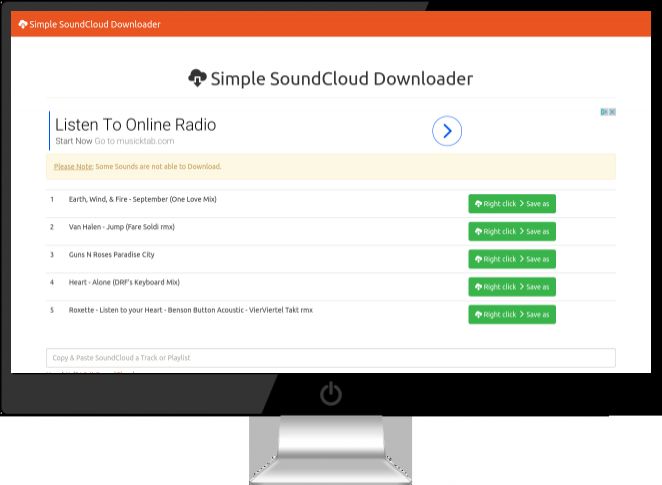
Task: Click download button for Roxette Listen to your Heart
Action: pyautogui.click(x=512, y=314)
